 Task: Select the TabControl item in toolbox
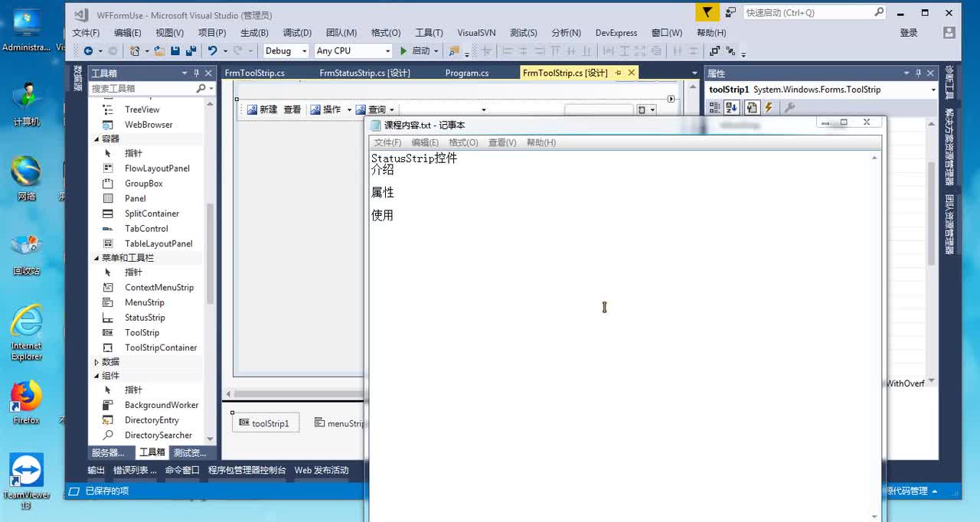146,229
